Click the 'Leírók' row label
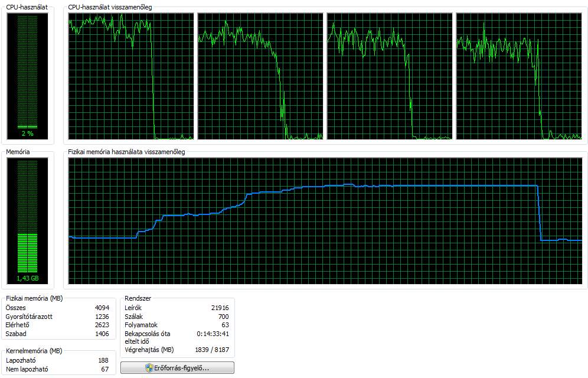Image resolution: width=588 pixels, height=378 pixels. [133, 308]
